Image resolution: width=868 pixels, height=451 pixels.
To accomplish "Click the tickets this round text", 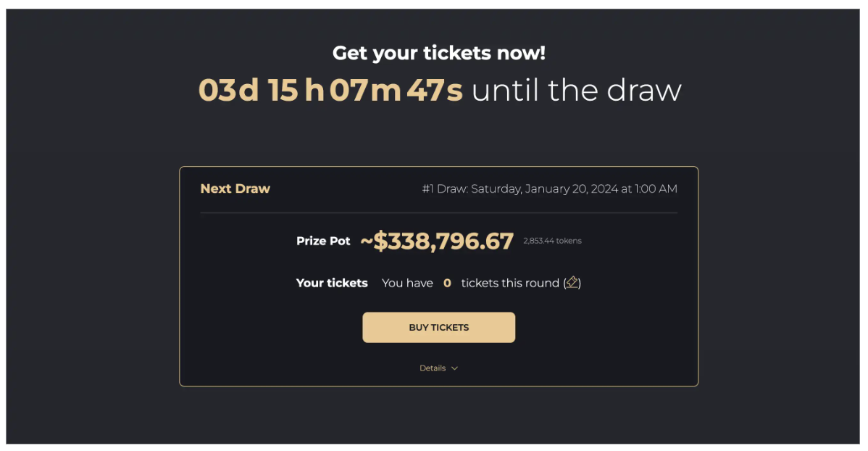I will tap(510, 283).
